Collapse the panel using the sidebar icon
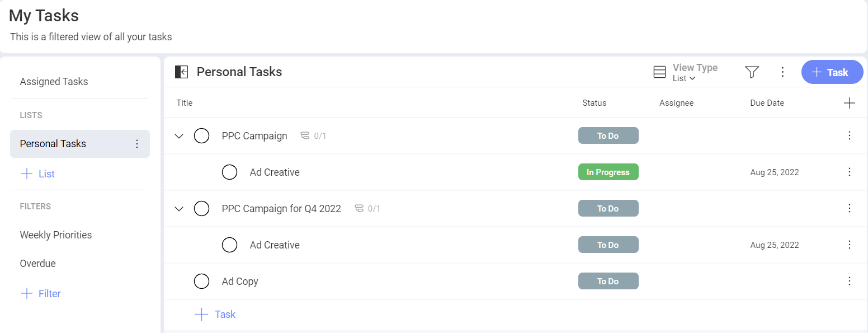 181,72
